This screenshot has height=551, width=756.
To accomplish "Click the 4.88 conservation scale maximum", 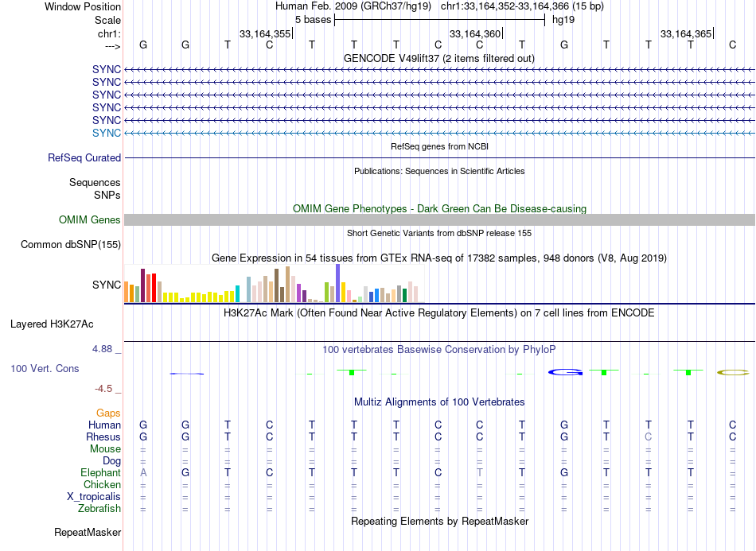I will click(x=107, y=349).
